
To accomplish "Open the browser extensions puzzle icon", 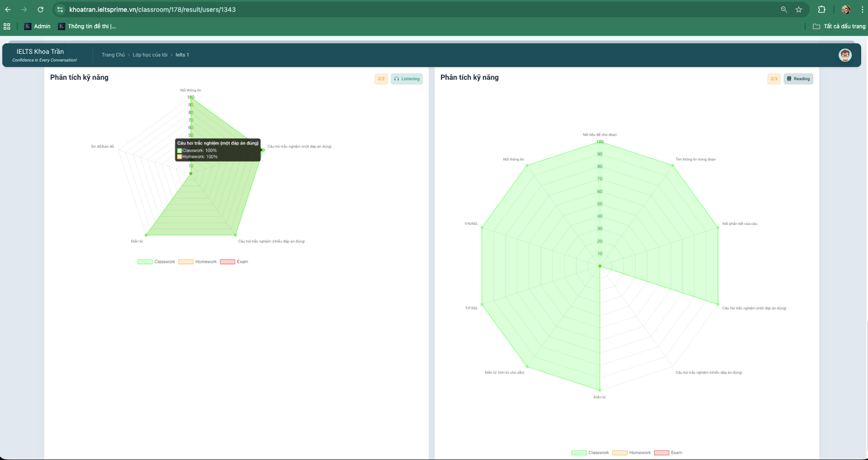I will click(821, 10).
